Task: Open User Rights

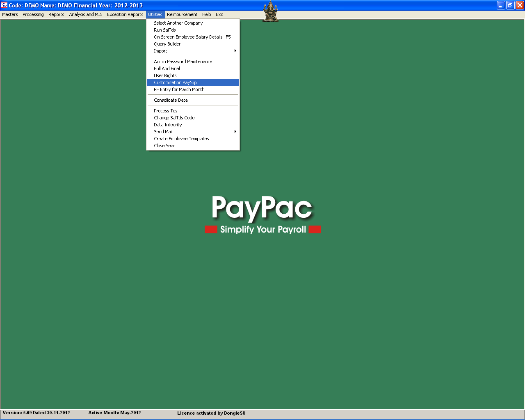Action: pos(193,75)
